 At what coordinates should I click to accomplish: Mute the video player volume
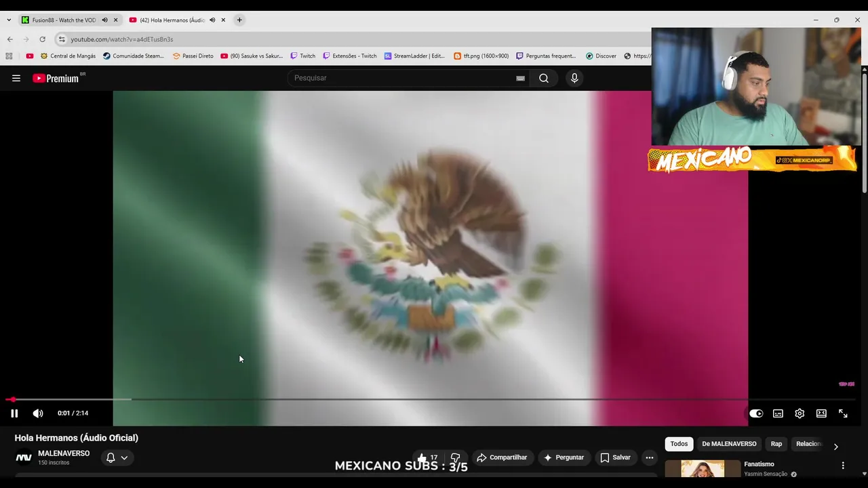coord(38,413)
